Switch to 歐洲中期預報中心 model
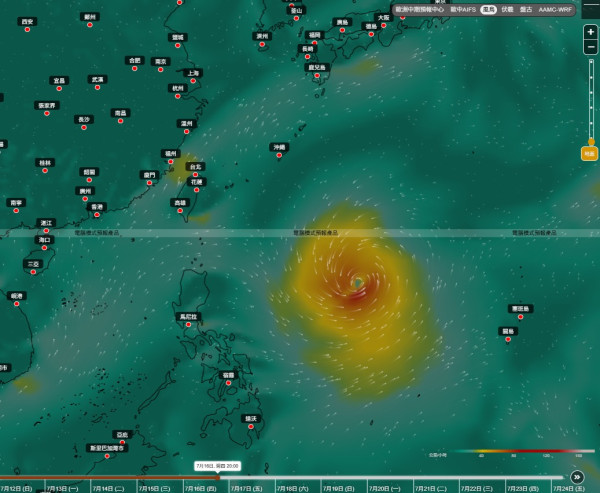Screen dimensions: 600x493 pos(419,10)
